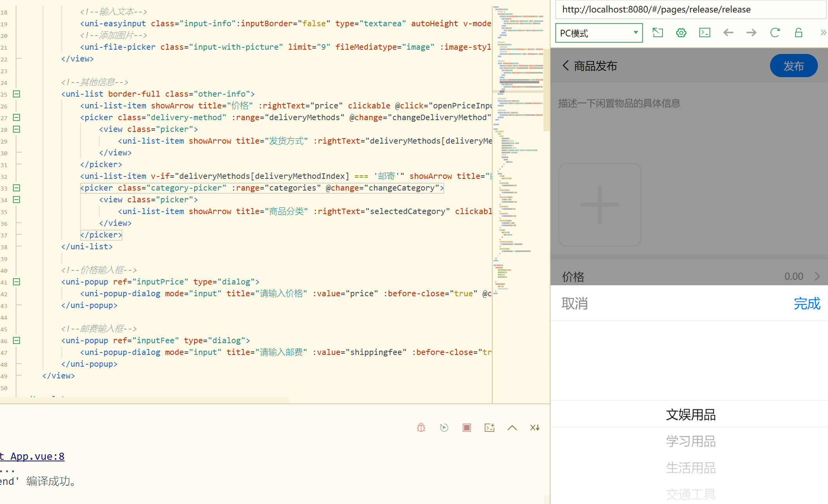Click the 发货方式 title attribute on line 29

[x=272, y=141]
